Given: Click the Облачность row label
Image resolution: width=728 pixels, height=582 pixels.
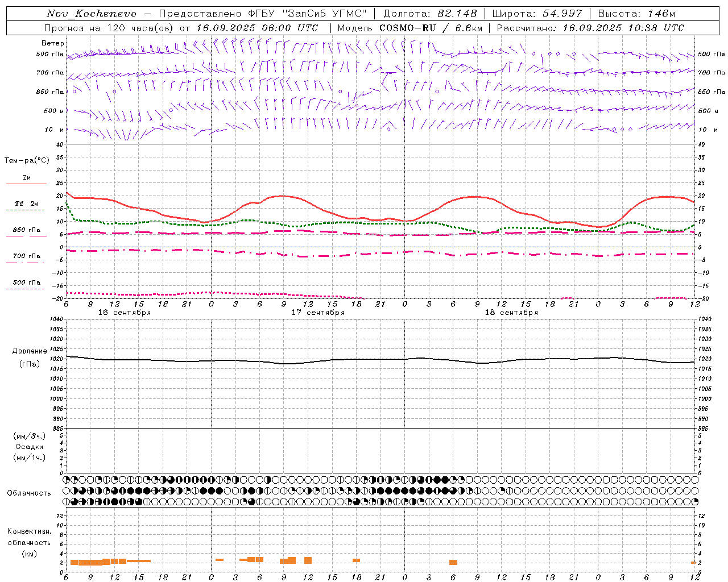Looking at the screenshot, I should click(29, 493).
